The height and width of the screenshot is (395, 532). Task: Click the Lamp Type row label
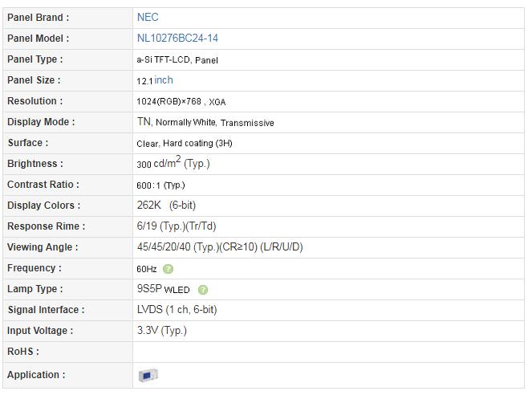pyautogui.click(x=35, y=289)
